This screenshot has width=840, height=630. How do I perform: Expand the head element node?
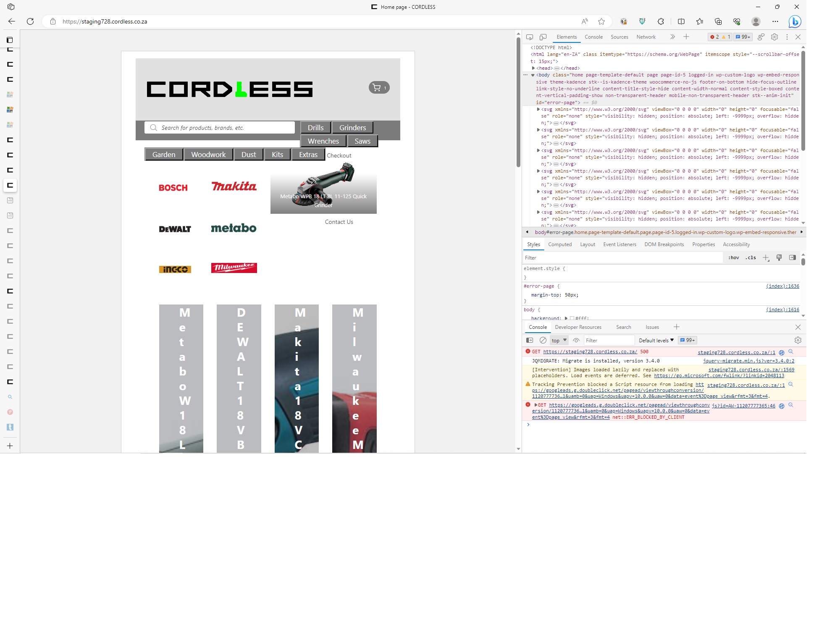click(533, 68)
